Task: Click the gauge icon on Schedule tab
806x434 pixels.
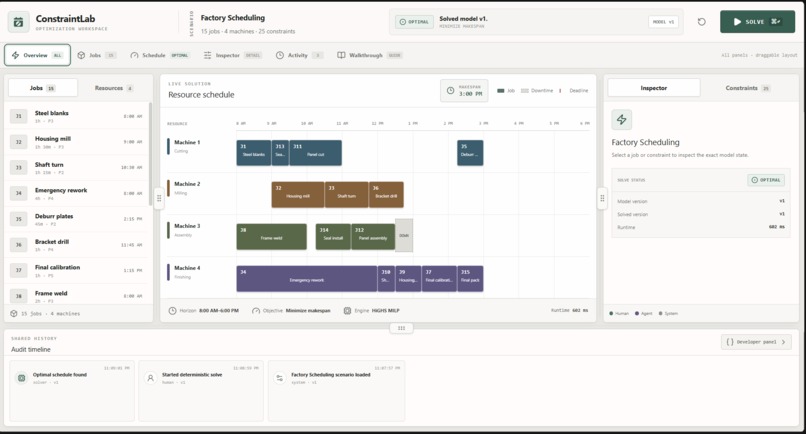Action: [x=134, y=55]
